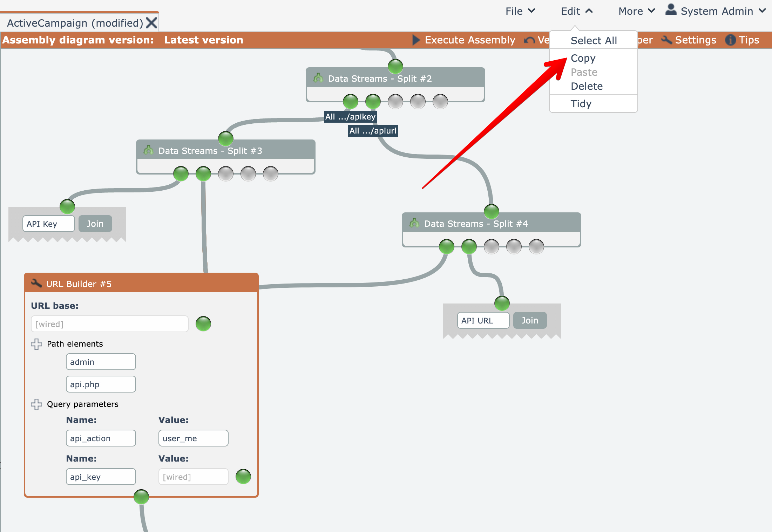This screenshot has width=772, height=532.
Task: Add a Path element with plus icon
Action: 36,344
